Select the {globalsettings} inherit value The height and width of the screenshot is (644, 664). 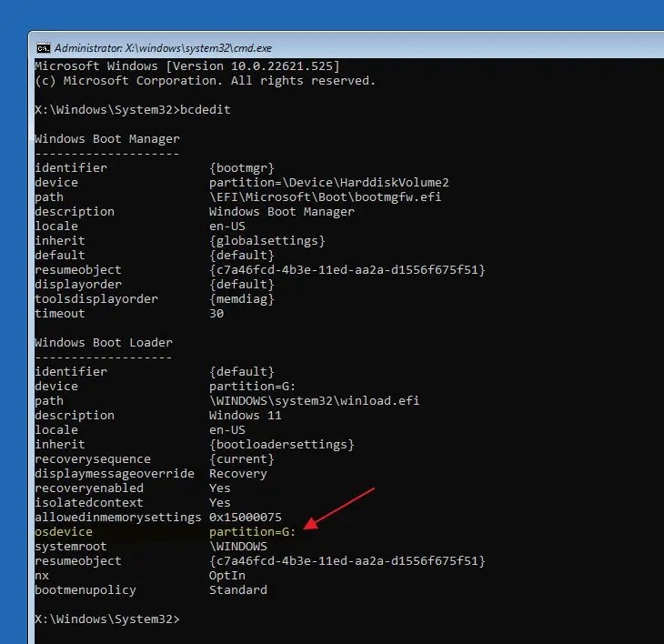267,241
